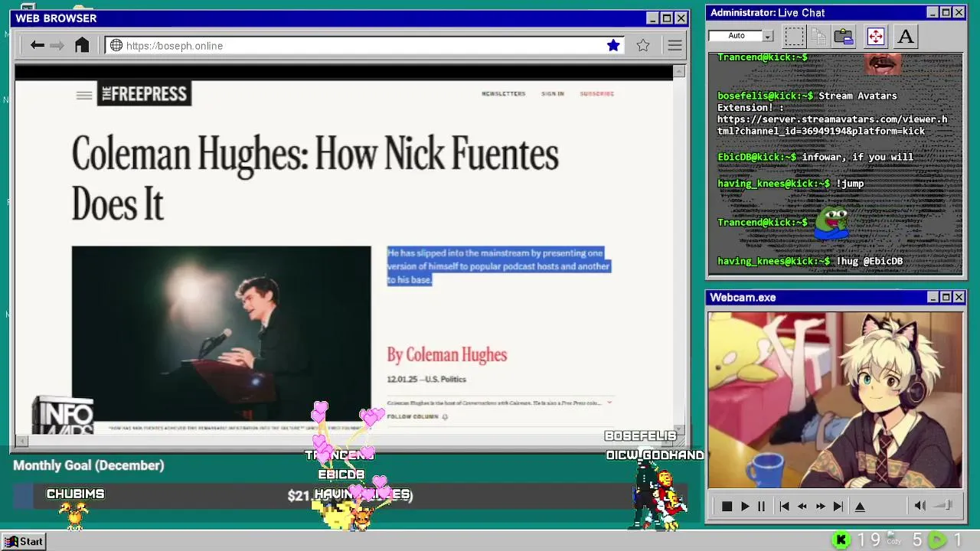Minimize the Webcam.exe window
The image size is (980, 551).
933,297
